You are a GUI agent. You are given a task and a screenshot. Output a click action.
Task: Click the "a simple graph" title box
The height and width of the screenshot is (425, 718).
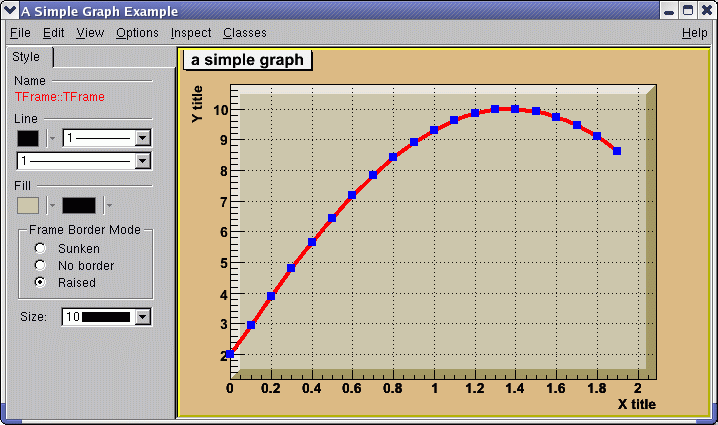click(x=247, y=60)
